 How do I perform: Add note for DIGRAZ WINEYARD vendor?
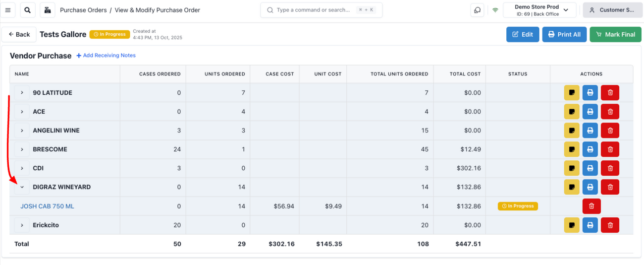572,187
